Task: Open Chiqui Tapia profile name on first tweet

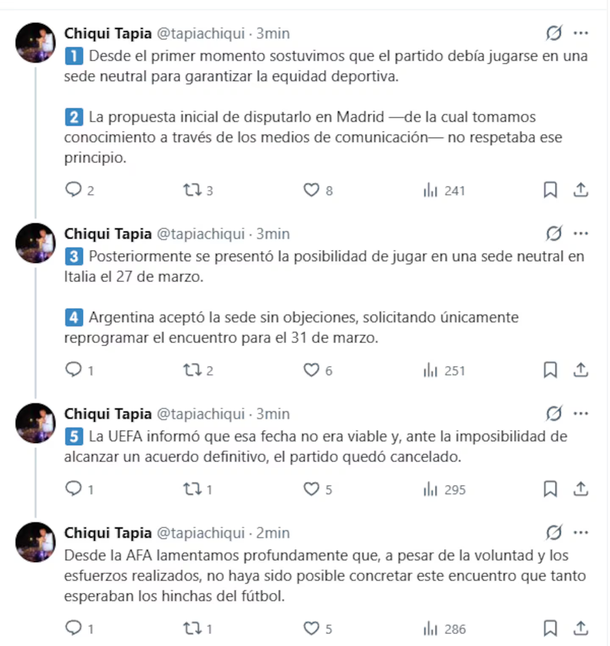Action: [108, 32]
